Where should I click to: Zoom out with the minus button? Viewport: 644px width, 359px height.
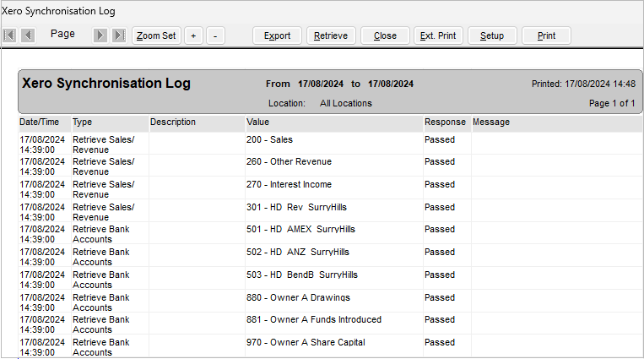click(215, 35)
